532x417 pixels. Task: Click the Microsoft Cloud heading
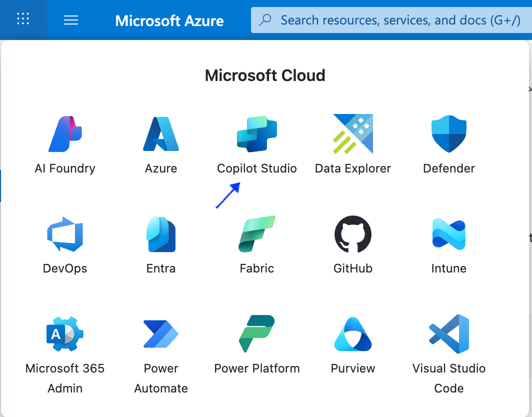point(265,75)
